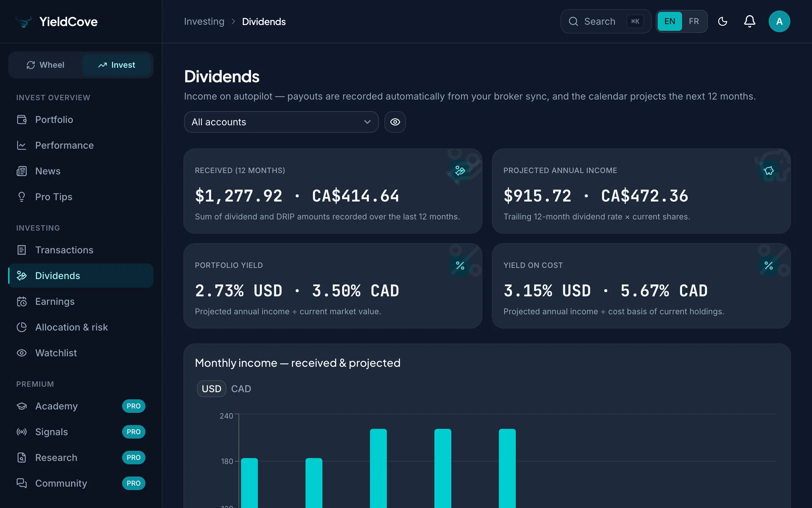Click piggy bank icon on Projected Annual Income
812x508 pixels.
[768, 171]
